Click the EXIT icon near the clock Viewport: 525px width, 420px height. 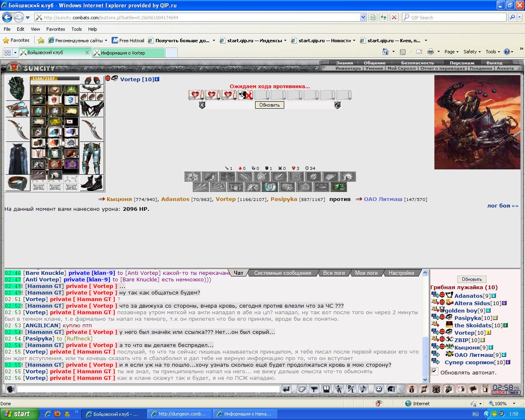click(x=486, y=389)
